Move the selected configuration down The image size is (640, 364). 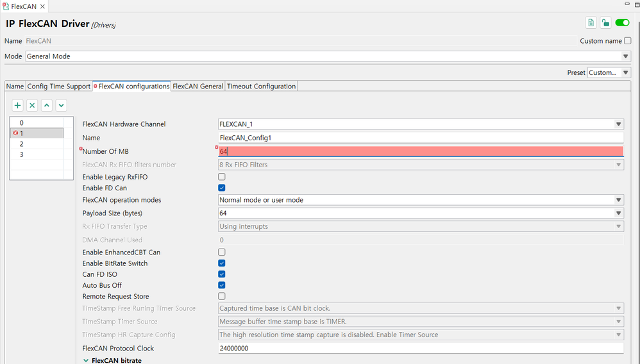click(61, 105)
